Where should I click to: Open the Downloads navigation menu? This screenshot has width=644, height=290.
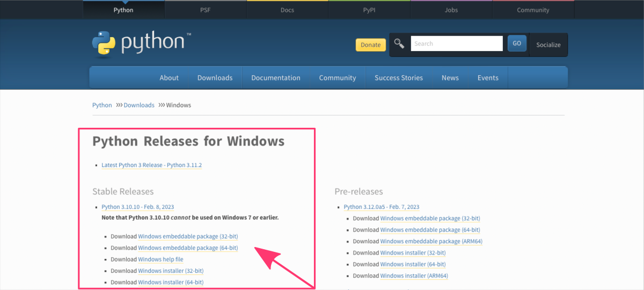coord(215,78)
